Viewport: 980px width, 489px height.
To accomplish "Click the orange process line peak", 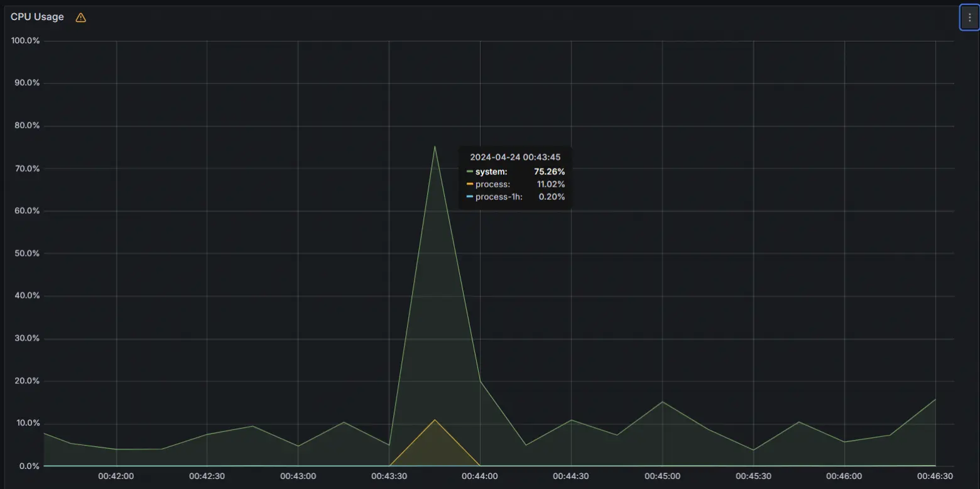I will point(434,420).
